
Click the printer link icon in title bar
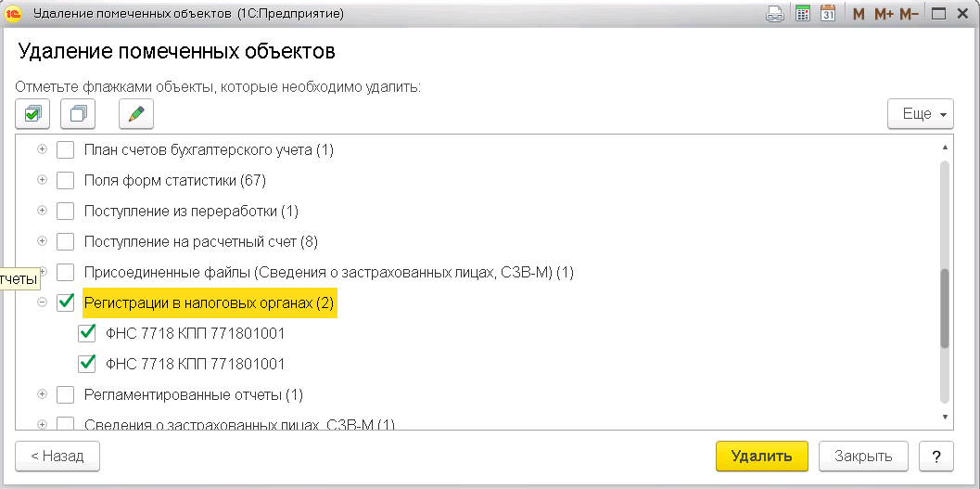(774, 14)
